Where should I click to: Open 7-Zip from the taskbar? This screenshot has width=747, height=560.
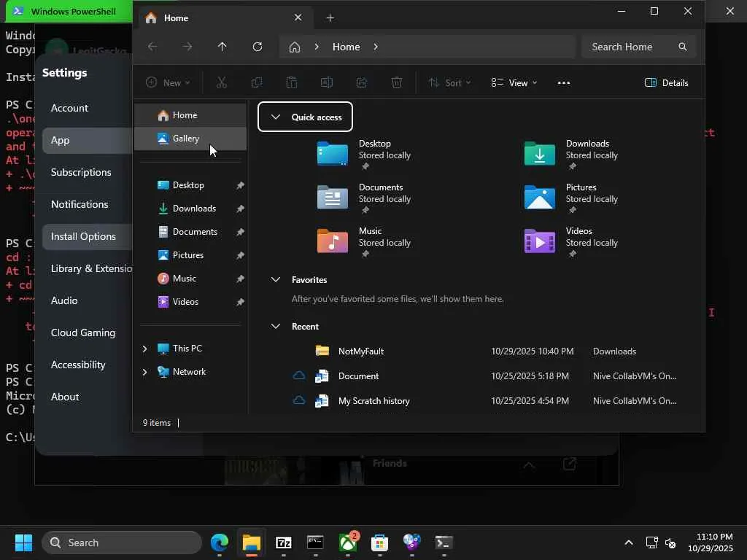tap(284, 542)
